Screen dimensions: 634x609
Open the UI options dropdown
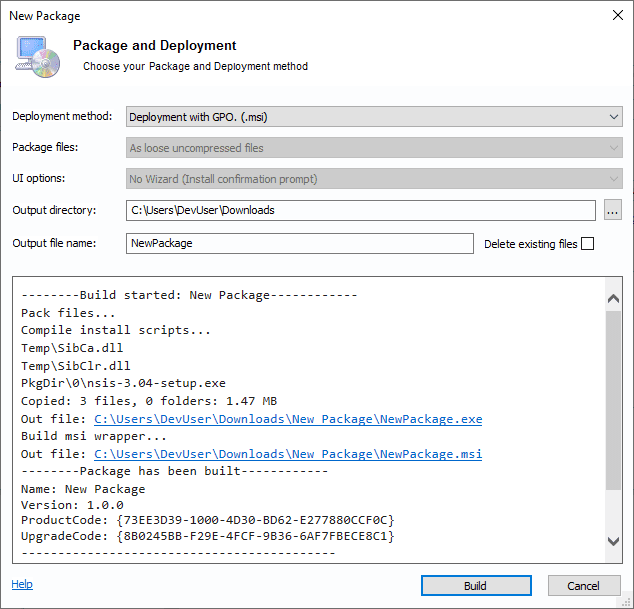(x=374, y=180)
